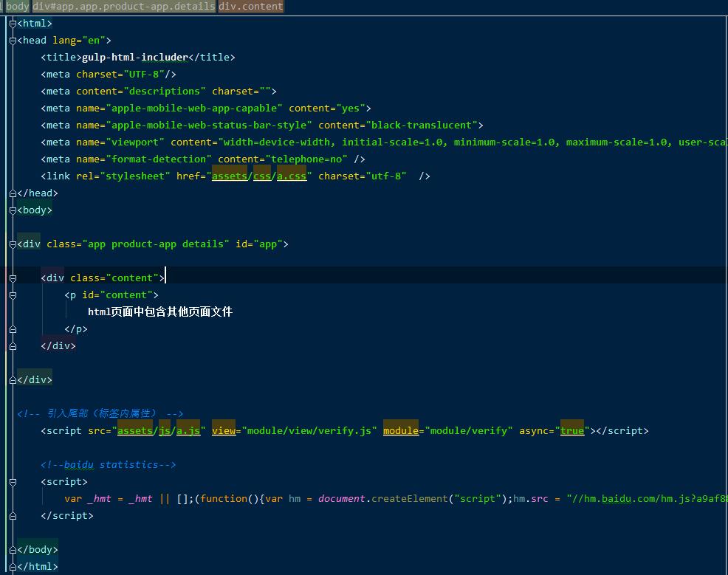Collapse the baidu <script> block fold marker

tap(13, 482)
